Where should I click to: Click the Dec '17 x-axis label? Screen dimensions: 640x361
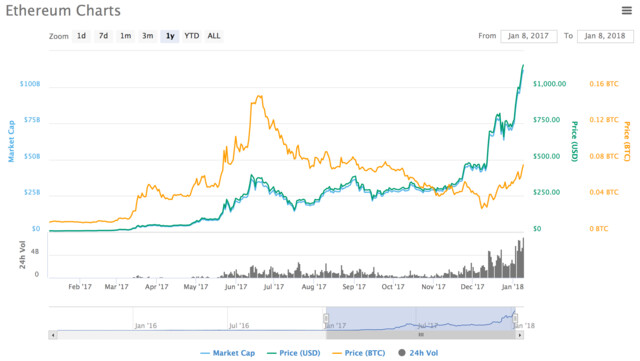[473, 287]
